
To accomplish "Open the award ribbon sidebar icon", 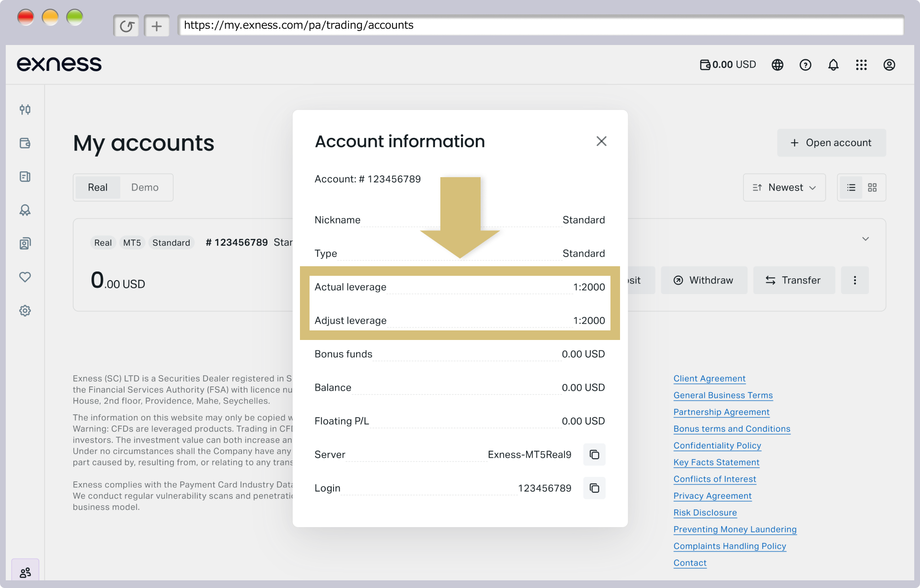I will click(25, 210).
